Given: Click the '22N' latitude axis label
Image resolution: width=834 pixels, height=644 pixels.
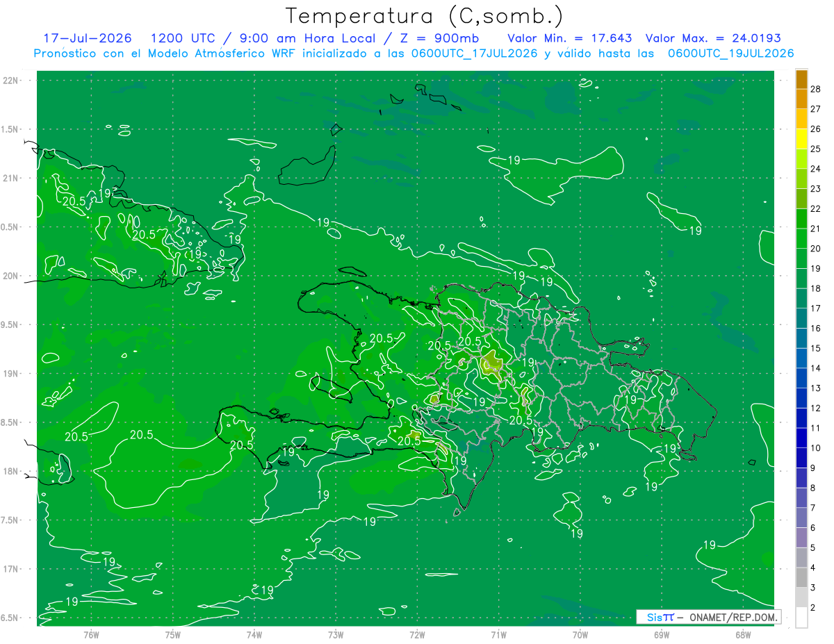Looking at the screenshot, I should tap(11, 81).
